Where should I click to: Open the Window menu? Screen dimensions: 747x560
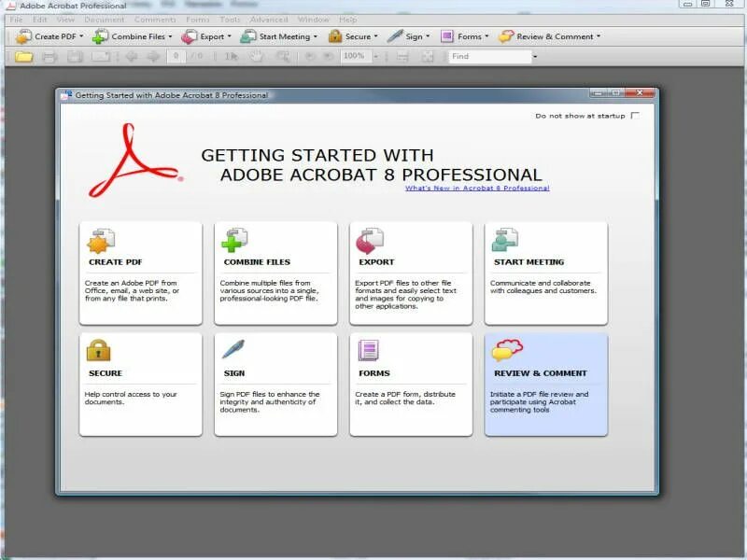pos(314,20)
